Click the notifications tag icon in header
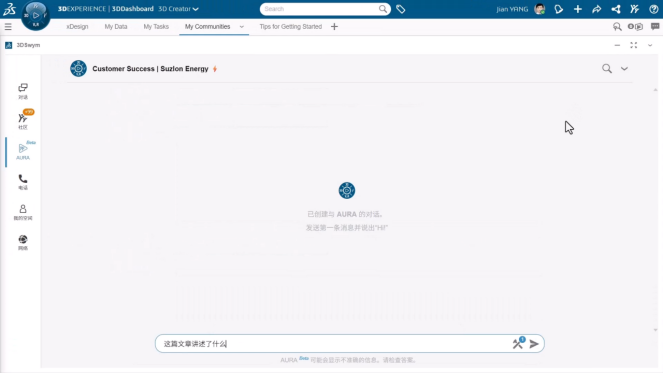 559,9
